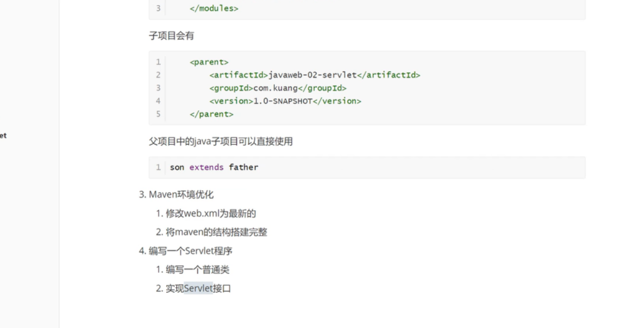Click the "将maven的结构搭建完整" sub-item
The height and width of the screenshot is (328, 644).
click(216, 232)
